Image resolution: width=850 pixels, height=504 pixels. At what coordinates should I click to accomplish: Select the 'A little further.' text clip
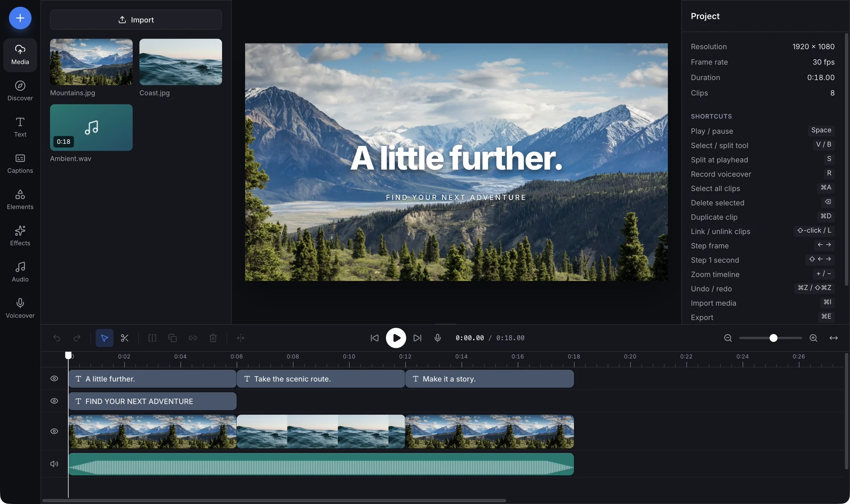(x=152, y=379)
